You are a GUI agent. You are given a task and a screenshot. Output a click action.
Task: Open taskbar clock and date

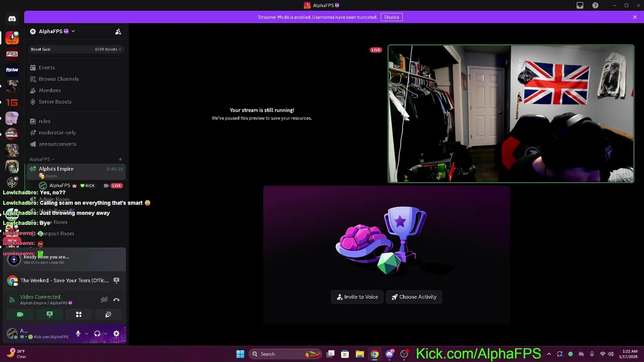[x=629, y=354]
